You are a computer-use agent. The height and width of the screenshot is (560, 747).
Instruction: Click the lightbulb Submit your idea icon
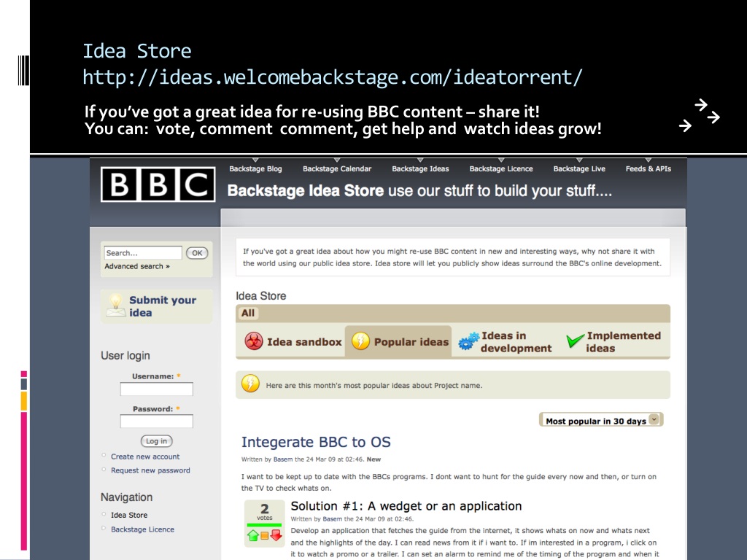pyautogui.click(x=115, y=306)
